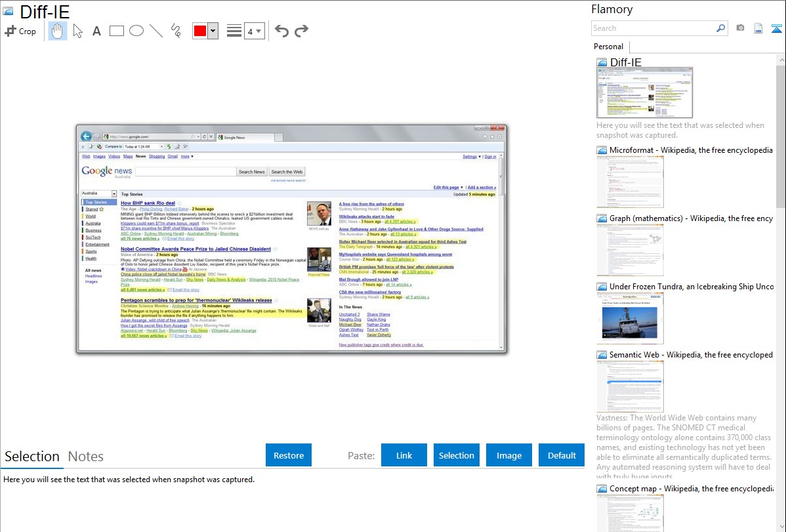Click the 'Graph (mathematics) - Wikipedia' snapshot title
786x532 pixels.
(x=692, y=218)
